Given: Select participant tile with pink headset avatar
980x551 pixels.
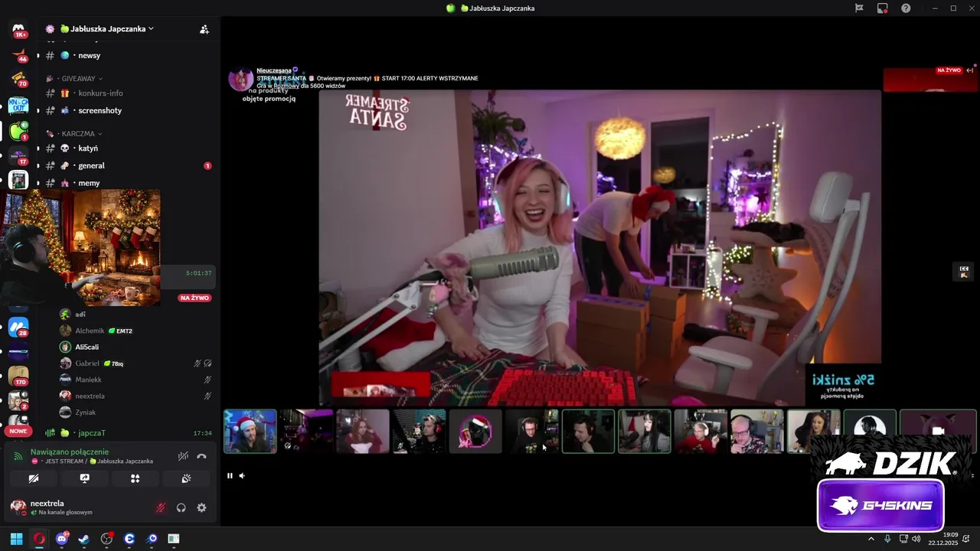Looking at the screenshot, I should coord(475,432).
